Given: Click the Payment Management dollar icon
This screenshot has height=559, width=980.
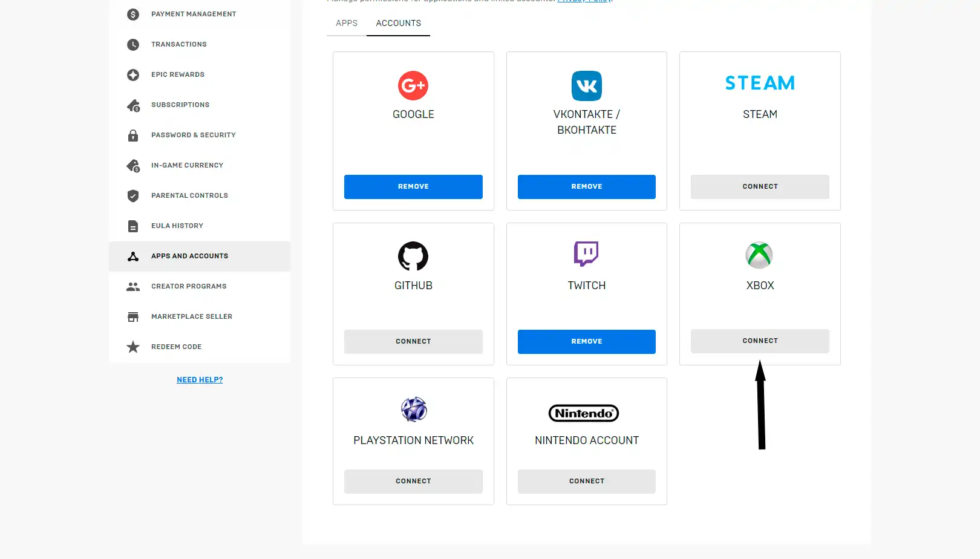Looking at the screenshot, I should pos(133,14).
